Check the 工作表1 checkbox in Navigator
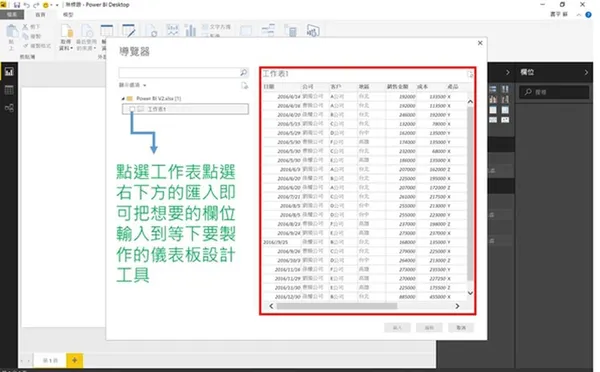Viewport: 600px width, 372px height. (132, 109)
